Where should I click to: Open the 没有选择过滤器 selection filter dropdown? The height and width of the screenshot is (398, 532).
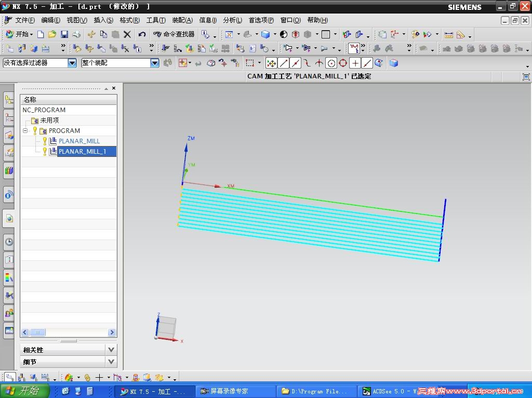click(72, 63)
